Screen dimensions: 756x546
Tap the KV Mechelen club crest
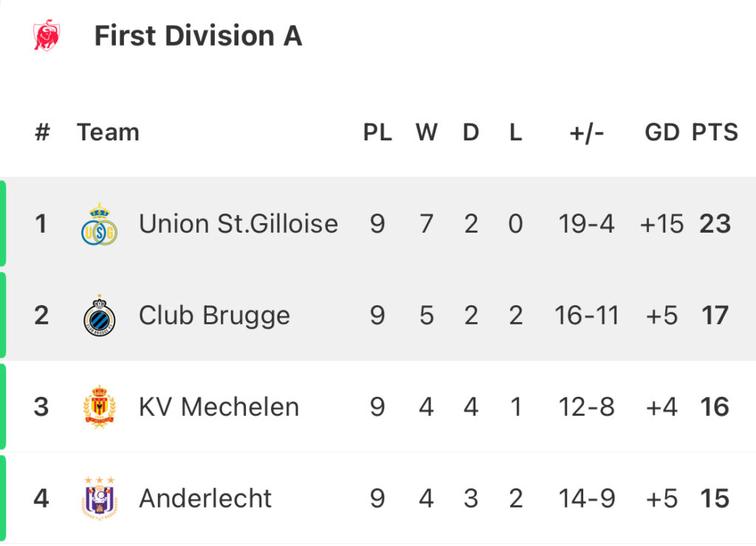[x=100, y=406]
